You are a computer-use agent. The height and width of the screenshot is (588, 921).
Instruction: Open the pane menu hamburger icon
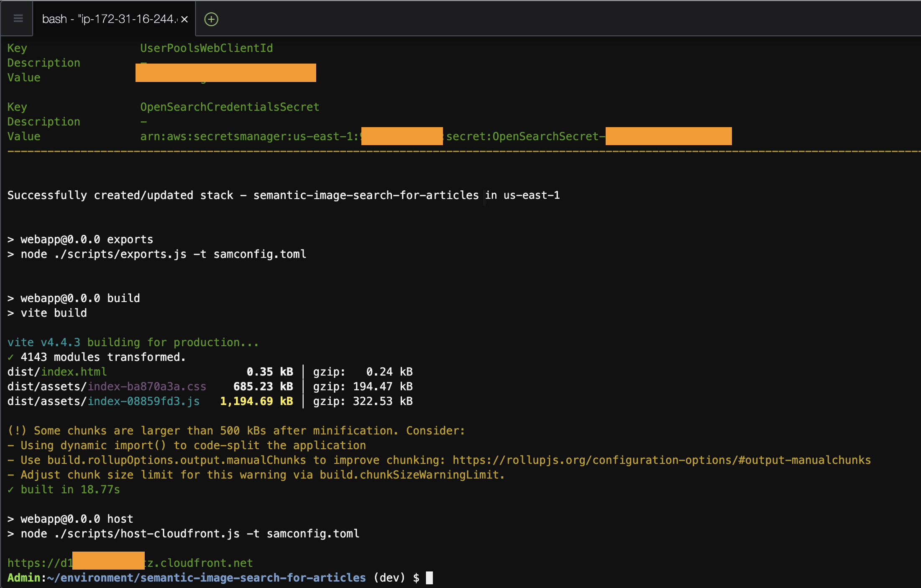click(18, 18)
